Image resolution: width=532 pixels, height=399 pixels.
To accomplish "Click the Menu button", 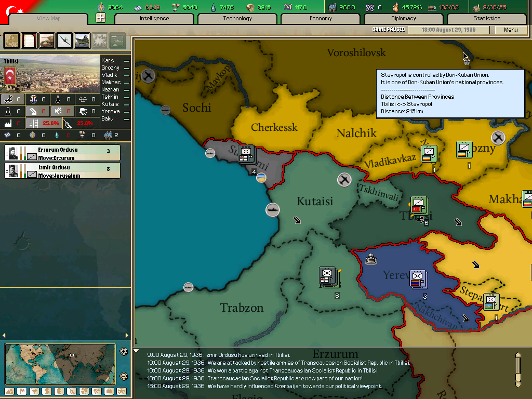I will tap(510, 30).
